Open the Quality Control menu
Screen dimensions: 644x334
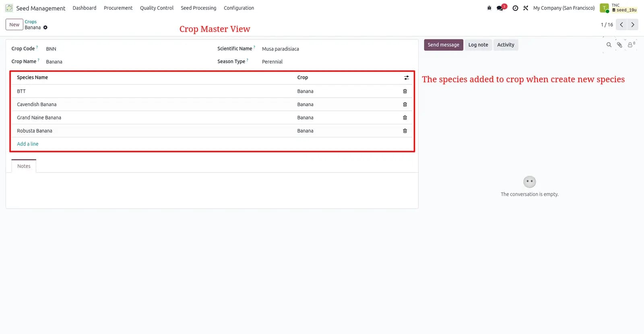pyautogui.click(x=157, y=8)
